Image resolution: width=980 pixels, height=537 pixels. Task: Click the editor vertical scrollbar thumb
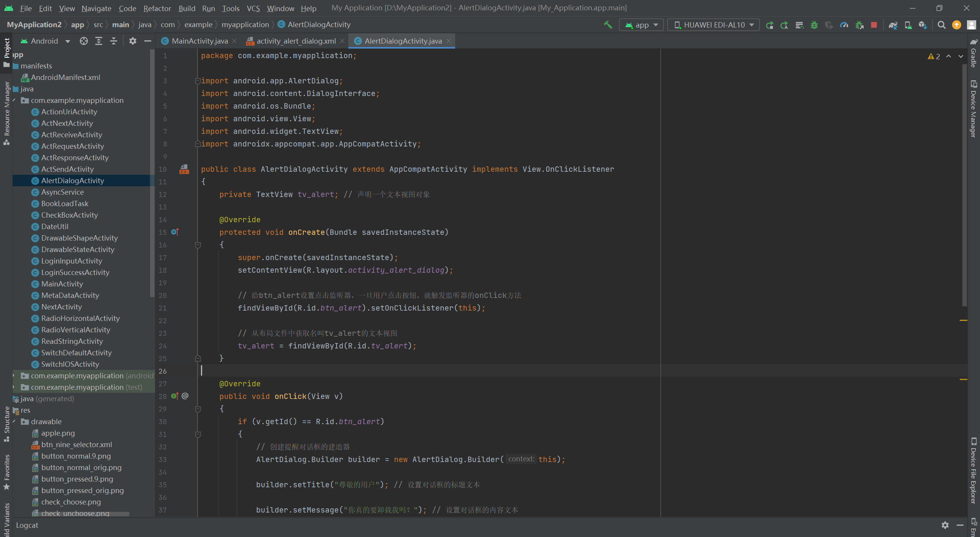964,184
